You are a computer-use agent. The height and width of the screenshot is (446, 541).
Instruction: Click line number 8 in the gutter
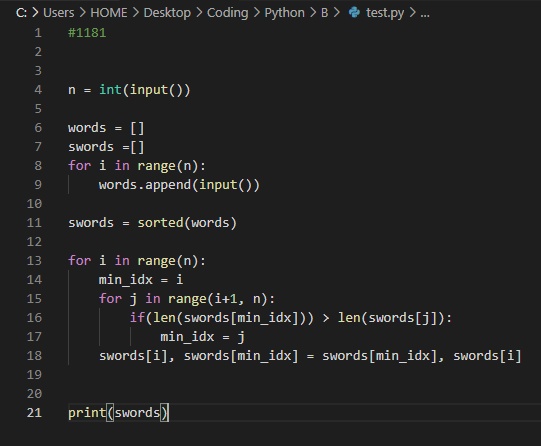[x=38, y=166]
